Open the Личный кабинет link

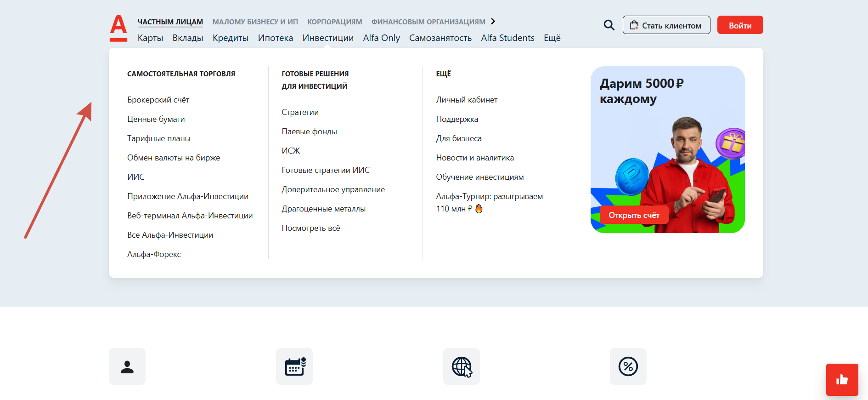(x=467, y=100)
